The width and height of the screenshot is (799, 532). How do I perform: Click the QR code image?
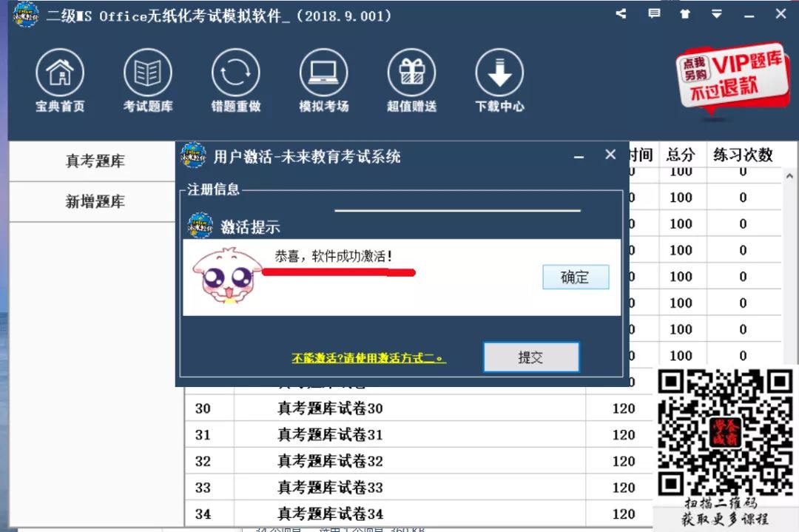(725, 432)
